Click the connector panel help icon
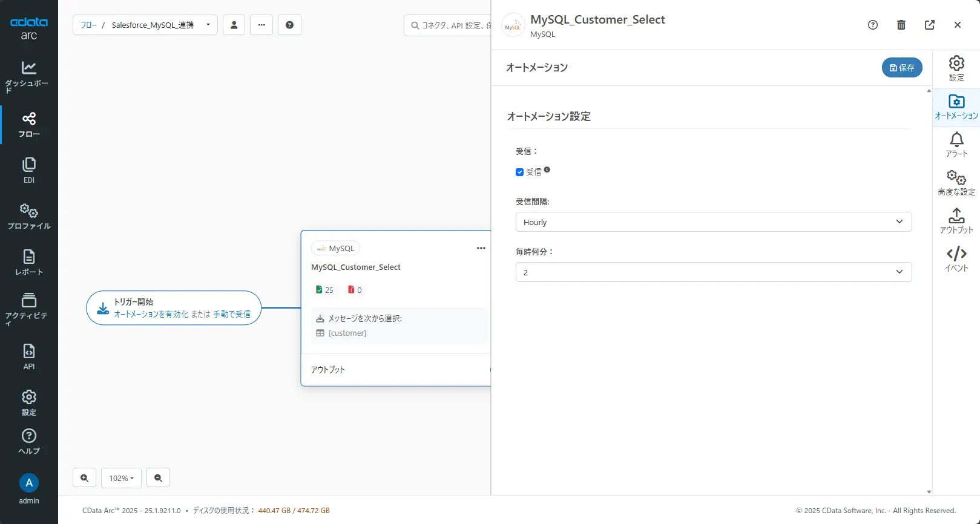The height and width of the screenshot is (524, 980). click(872, 25)
